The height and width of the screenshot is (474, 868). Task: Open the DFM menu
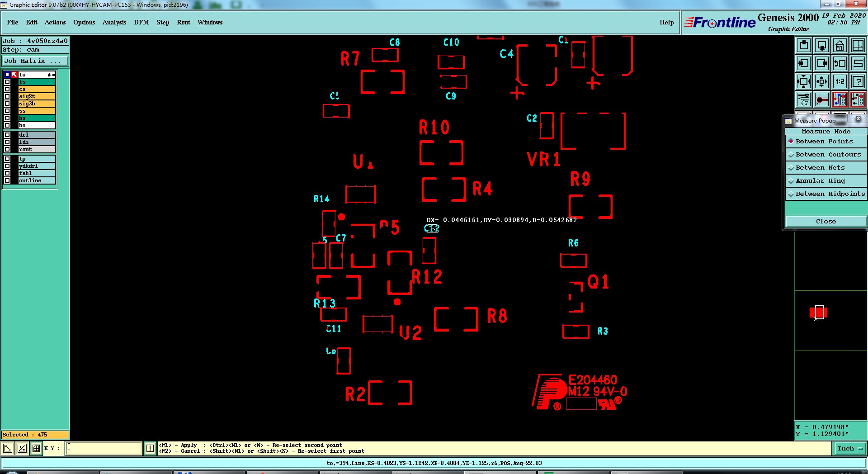tap(142, 22)
